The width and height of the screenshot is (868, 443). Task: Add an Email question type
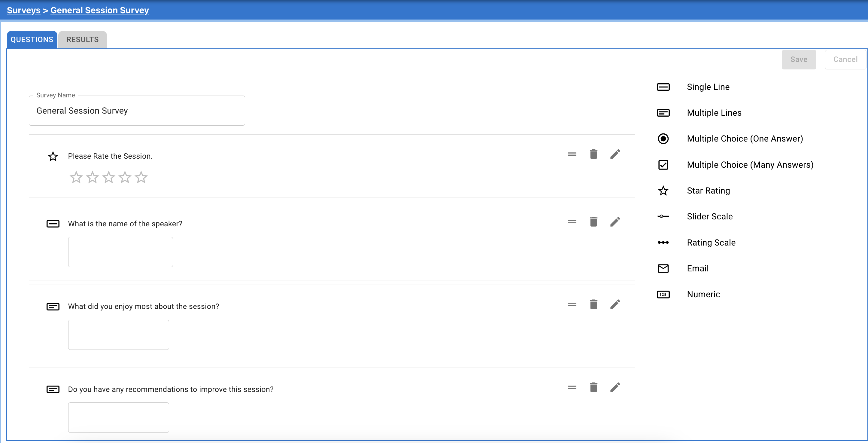click(x=697, y=268)
